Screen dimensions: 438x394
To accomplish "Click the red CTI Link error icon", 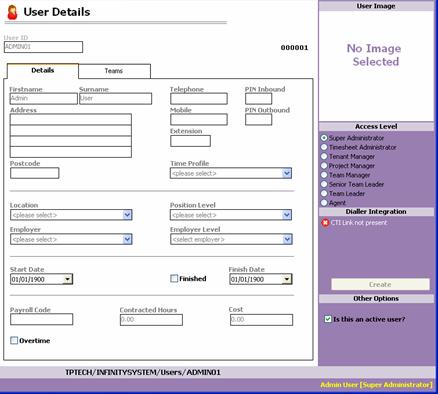I will tap(325, 223).
